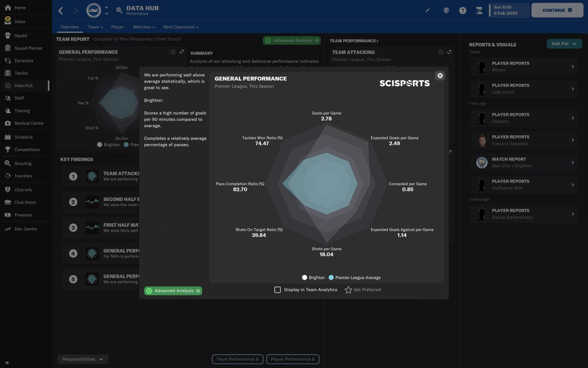Go forward with the navigation arrow
Screen dimensions: 588x368
(75, 10)
